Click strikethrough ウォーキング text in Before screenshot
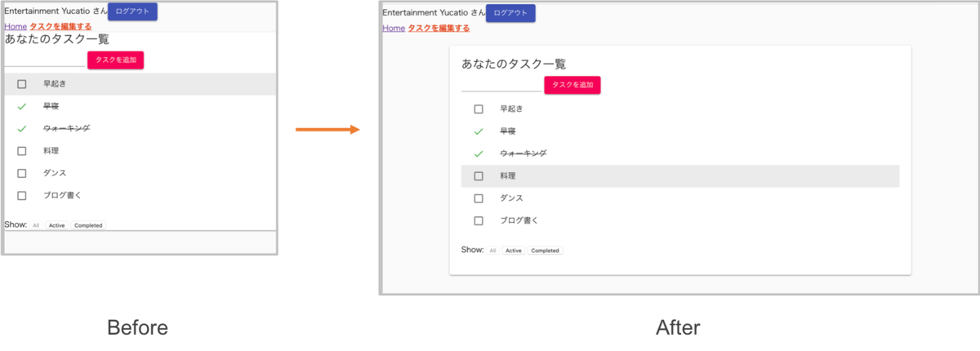The width and height of the screenshot is (980, 351). point(67,128)
